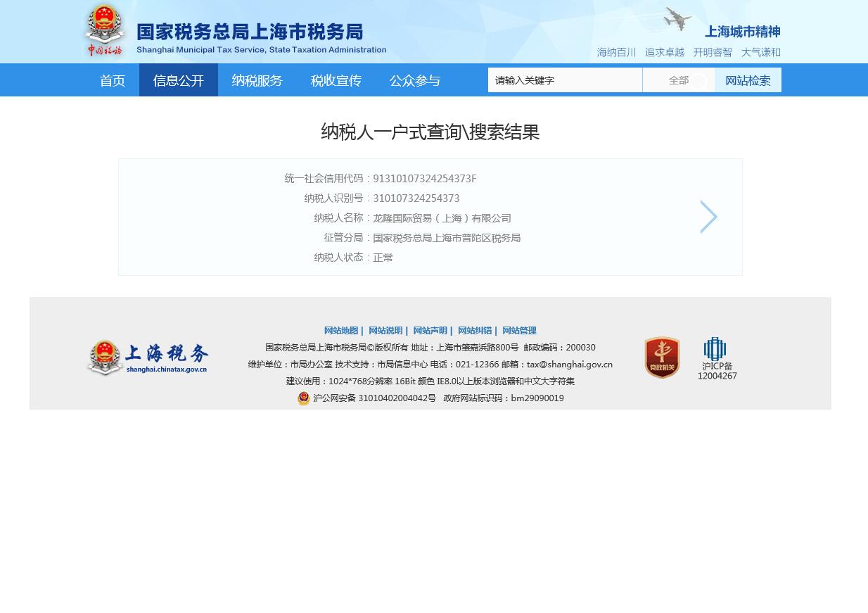The height and width of the screenshot is (613, 868).
Task: Click the airplane image in the header banner
Action: click(677, 19)
